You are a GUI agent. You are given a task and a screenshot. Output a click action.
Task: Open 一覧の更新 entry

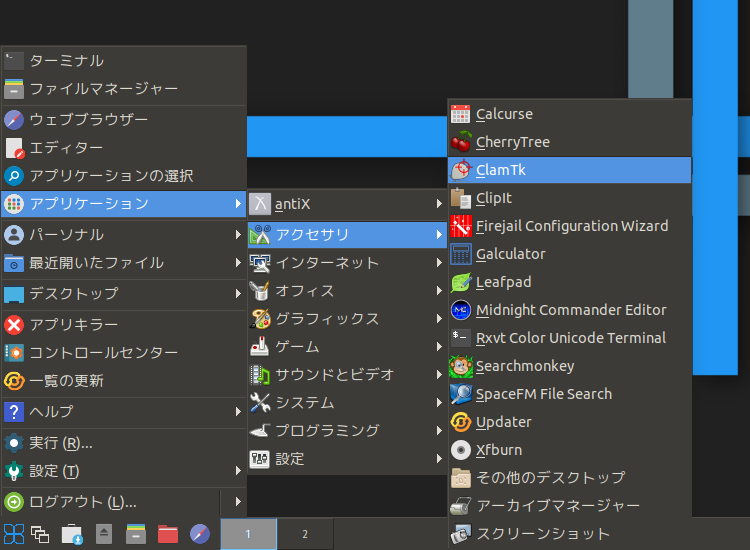(124, 381)
